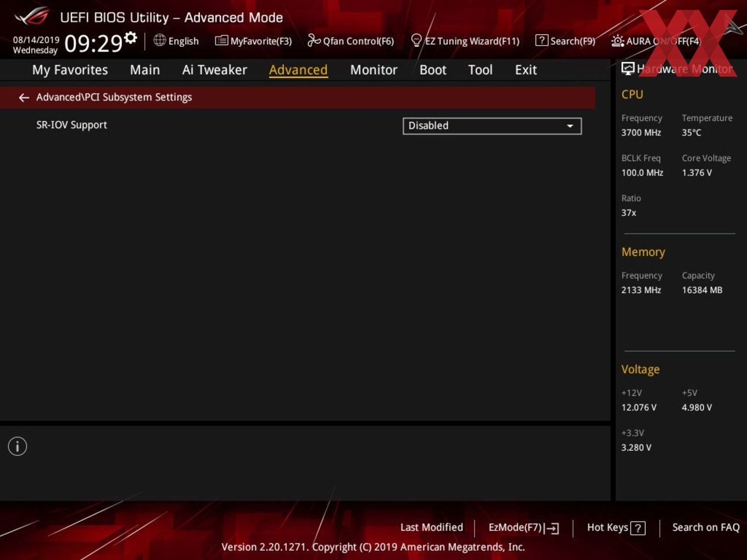Open the Monitor tab

pyautogui.click(x=374, y=70)
